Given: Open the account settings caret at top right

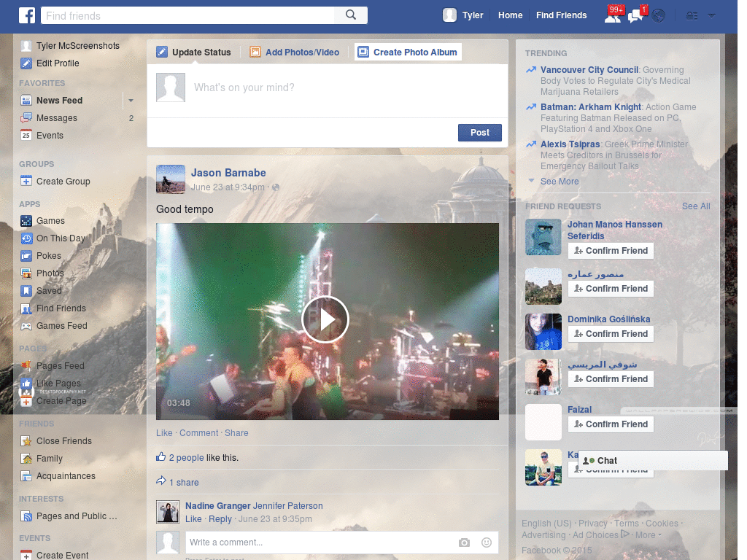Looking at the screenshot, I should [711, 15].
